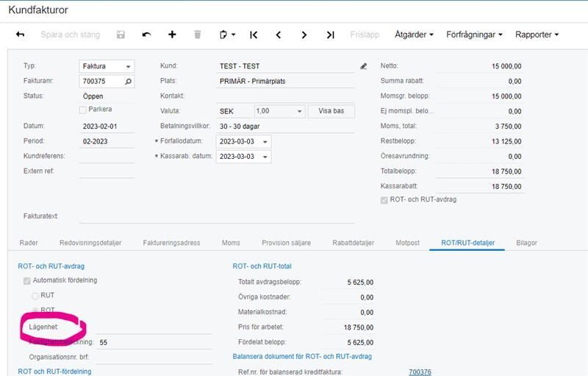Switch to the Moms tab

pyautogui.click(x=231, y=243)
